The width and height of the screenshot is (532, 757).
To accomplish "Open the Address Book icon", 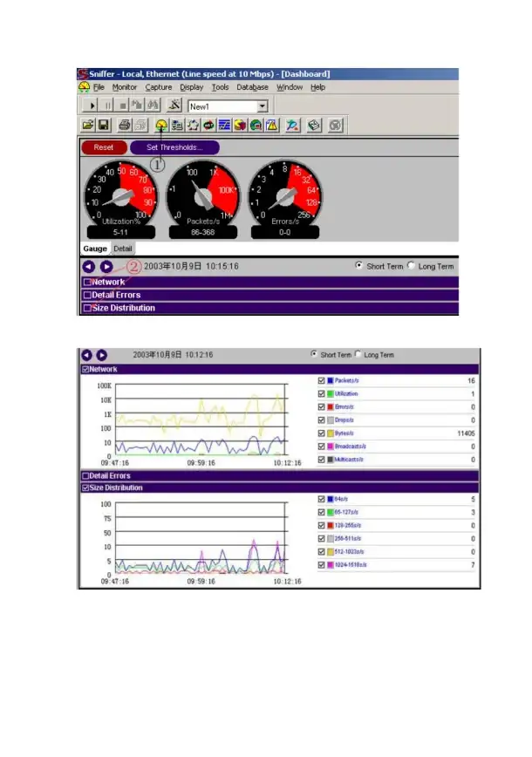I will (314, 126).
